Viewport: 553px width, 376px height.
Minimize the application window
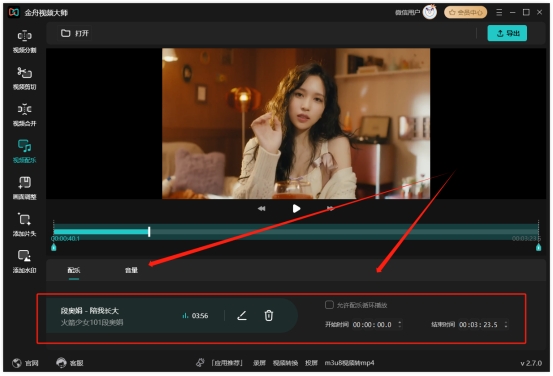pos(512,12)
